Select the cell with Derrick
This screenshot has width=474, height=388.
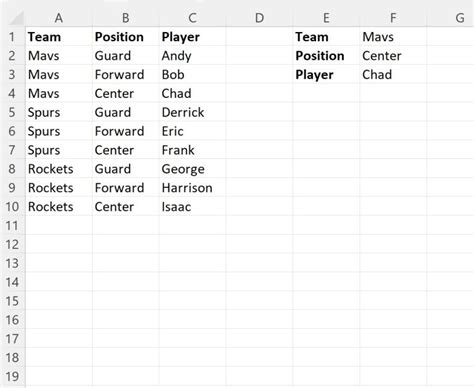pos(193,112)
